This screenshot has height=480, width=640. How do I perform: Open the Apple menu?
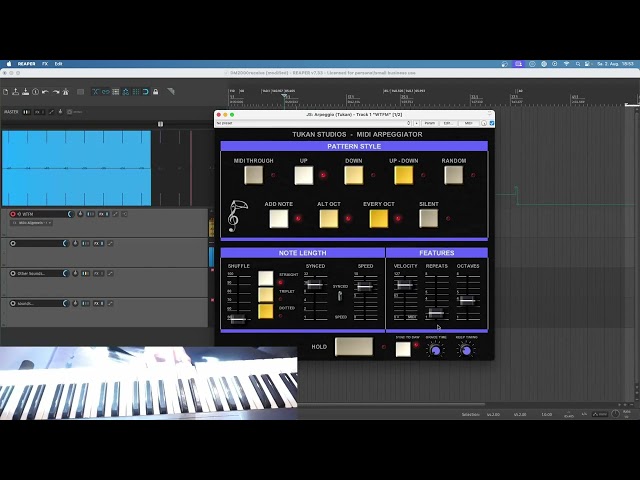[9, 64]
